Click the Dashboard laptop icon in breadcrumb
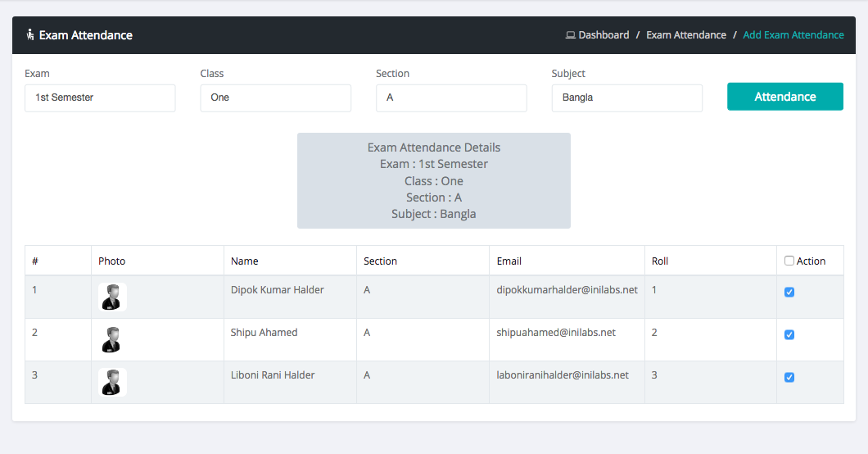 [570, 35]
